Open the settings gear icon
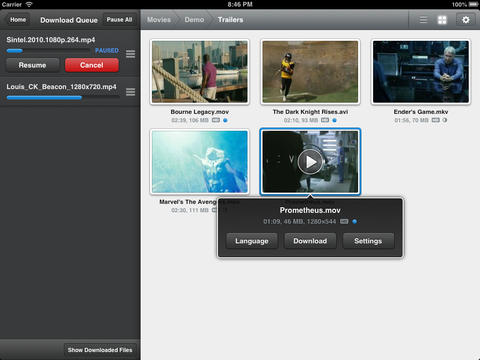The height and width of the screenshot is (360, 480). pos(466,20)
